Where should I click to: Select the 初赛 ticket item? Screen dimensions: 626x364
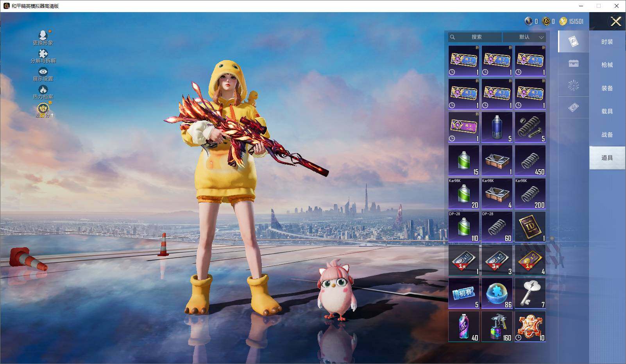[464, 293]
